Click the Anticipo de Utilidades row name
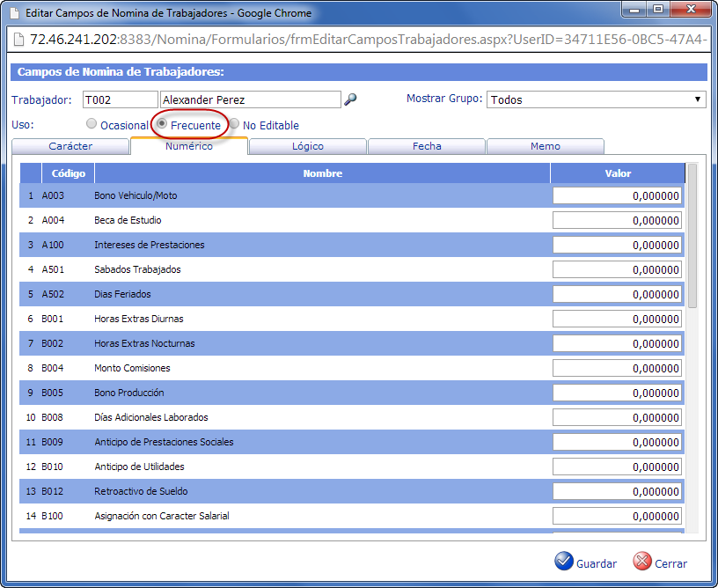The height and width of the screenshot is (588, 718). 139,467
